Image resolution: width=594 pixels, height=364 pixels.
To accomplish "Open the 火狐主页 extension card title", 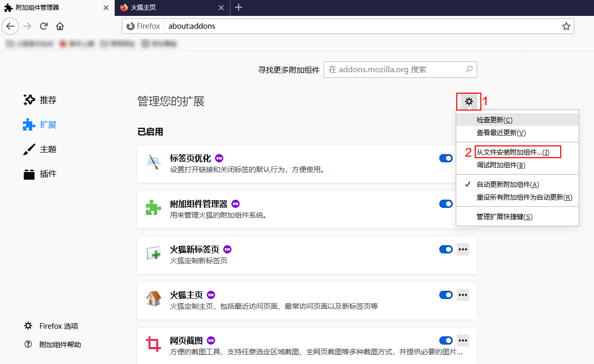I will tap(186, 295).
